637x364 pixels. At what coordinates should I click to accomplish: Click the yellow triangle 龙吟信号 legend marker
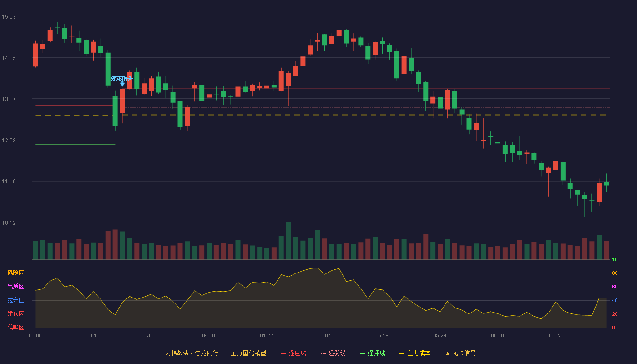[447, 354]
